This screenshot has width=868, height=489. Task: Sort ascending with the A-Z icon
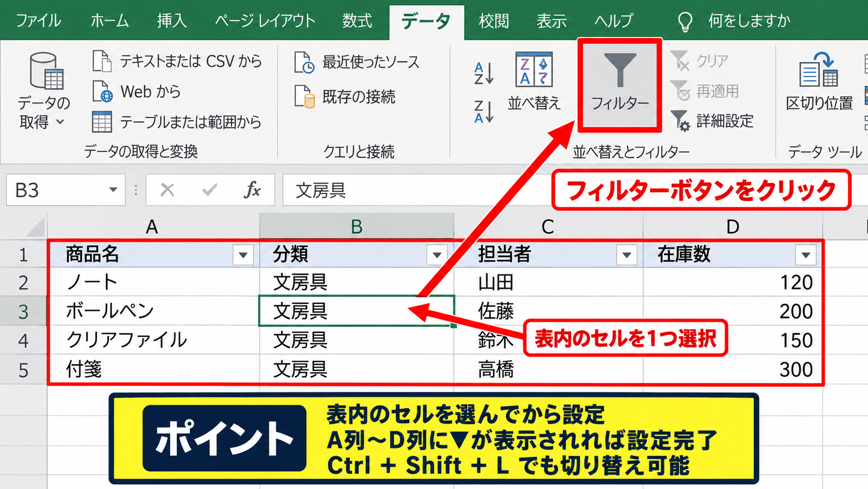point(484,73)
